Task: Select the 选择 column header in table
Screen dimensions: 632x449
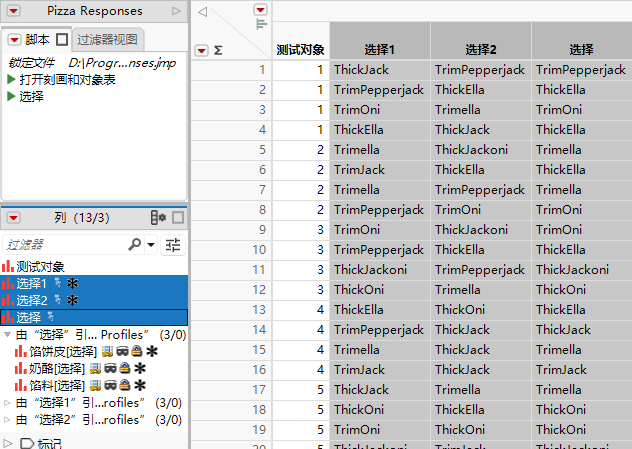Action: click(x=582, y=50)
